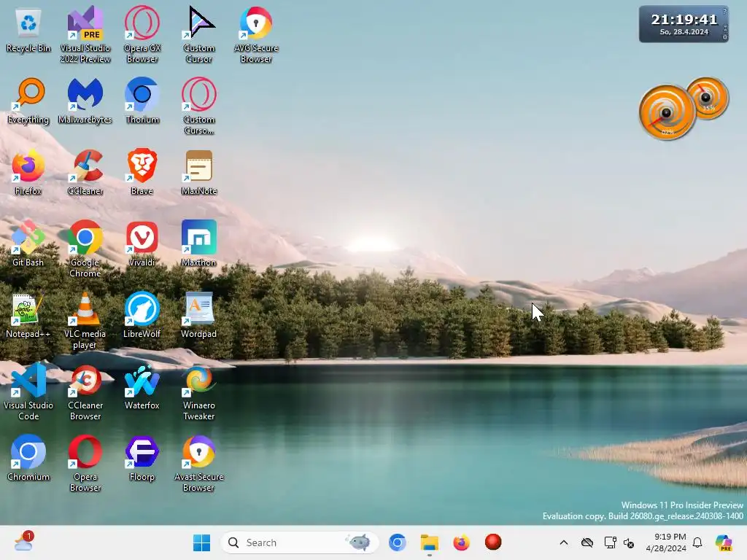Screen dimensions: 747x560
Task: Select the Floorp browser icon
Action: [142, 458]
